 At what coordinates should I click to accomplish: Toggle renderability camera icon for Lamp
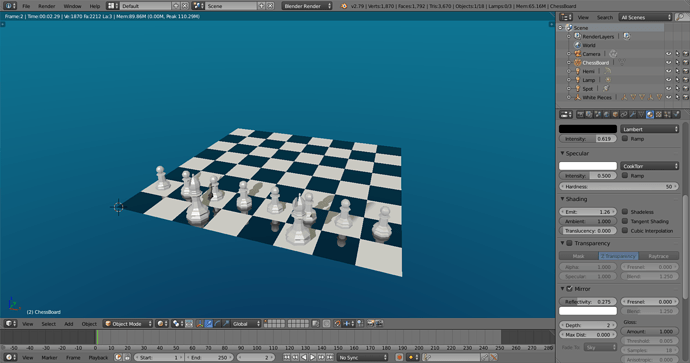coord(685,80)
